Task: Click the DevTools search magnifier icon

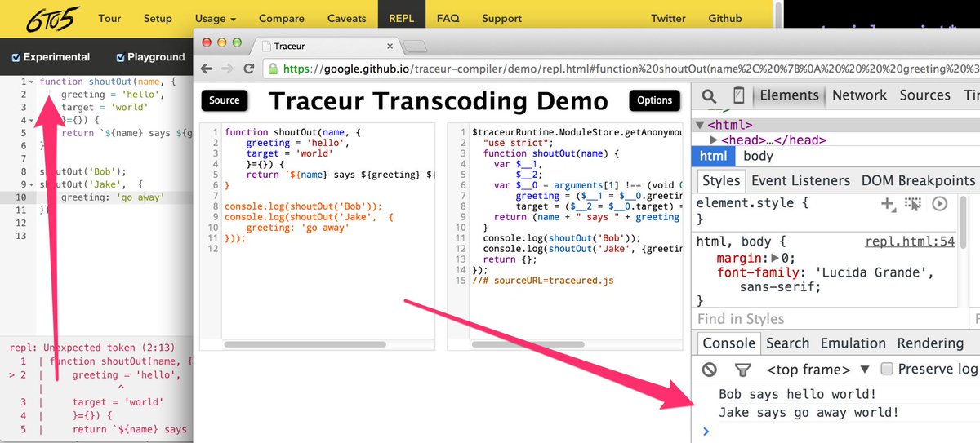Action: (709, 95)
